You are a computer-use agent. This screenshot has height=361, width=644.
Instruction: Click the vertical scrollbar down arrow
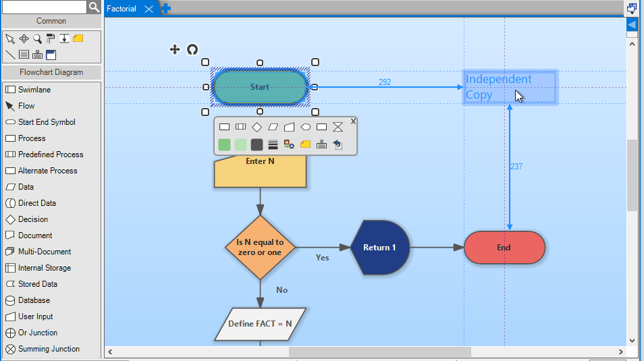[632, 341]
